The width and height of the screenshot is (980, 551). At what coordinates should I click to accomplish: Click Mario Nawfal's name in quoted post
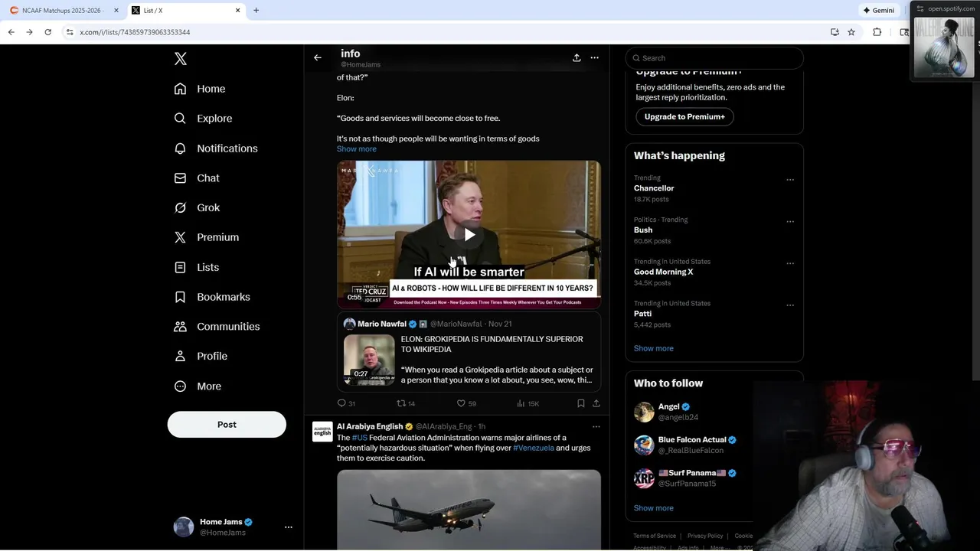tap(381, 324)
